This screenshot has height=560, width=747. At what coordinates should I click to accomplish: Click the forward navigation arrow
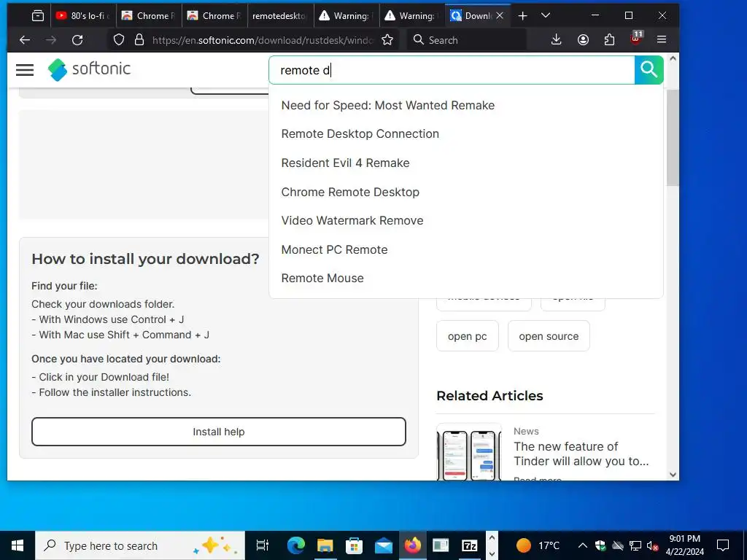(x=51, y=40)
